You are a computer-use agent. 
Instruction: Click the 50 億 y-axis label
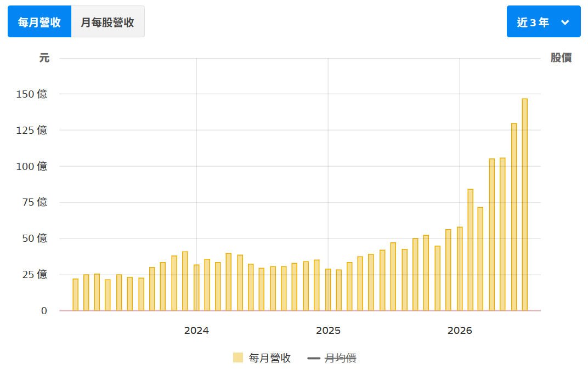point(35,238)
